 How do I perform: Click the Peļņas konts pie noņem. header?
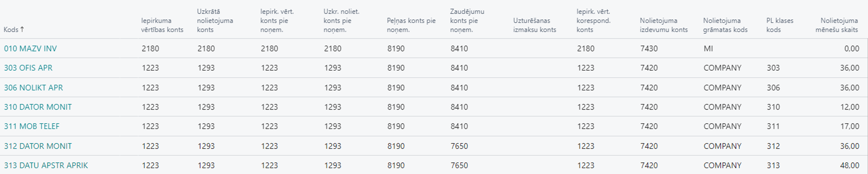411,25
